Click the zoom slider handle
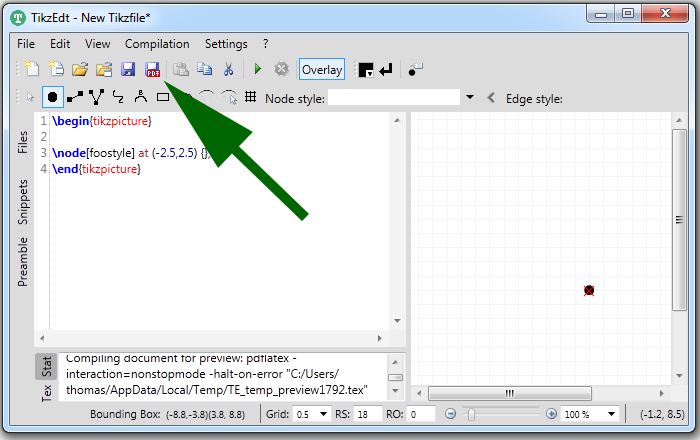This screenshot has height=440, width=700. pos(471,415)
